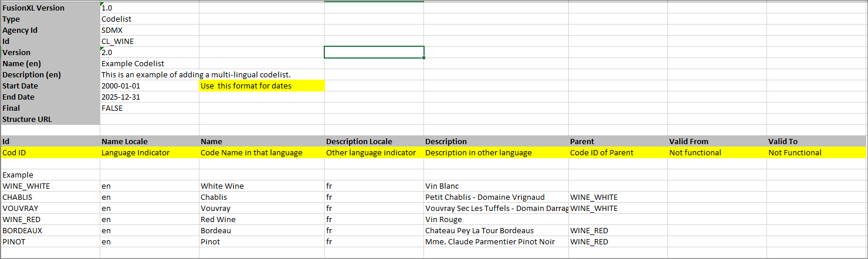Select the Parent cell in the PINOT row
The image size is (868, 259).
617,242
